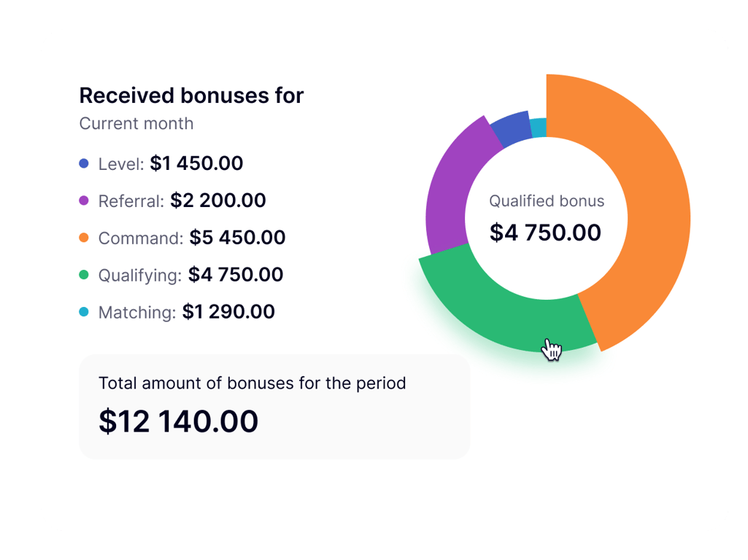Image resolution: width=748 pixels, height=560 pixels.
Task: Click the green Qualifying legend dot
Action: coord(84,274)
